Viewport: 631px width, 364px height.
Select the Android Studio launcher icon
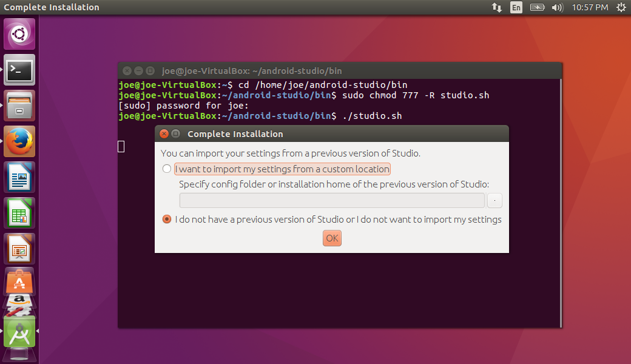(19, 331)
